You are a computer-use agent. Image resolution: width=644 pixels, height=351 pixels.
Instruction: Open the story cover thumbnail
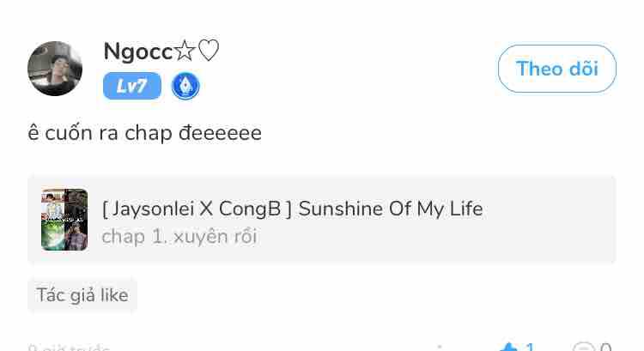coord(64,220)
